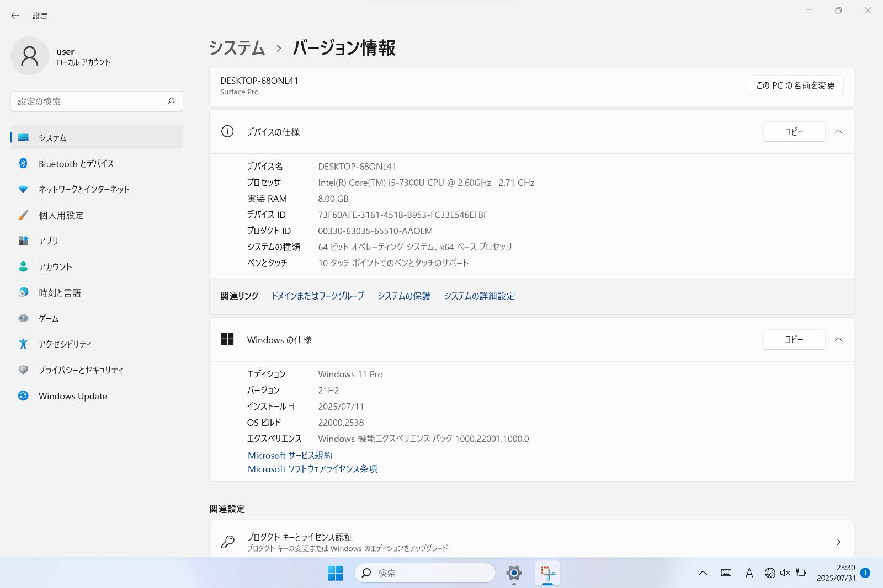Select アクセシビリティ menu item

[x=65, y=344]
